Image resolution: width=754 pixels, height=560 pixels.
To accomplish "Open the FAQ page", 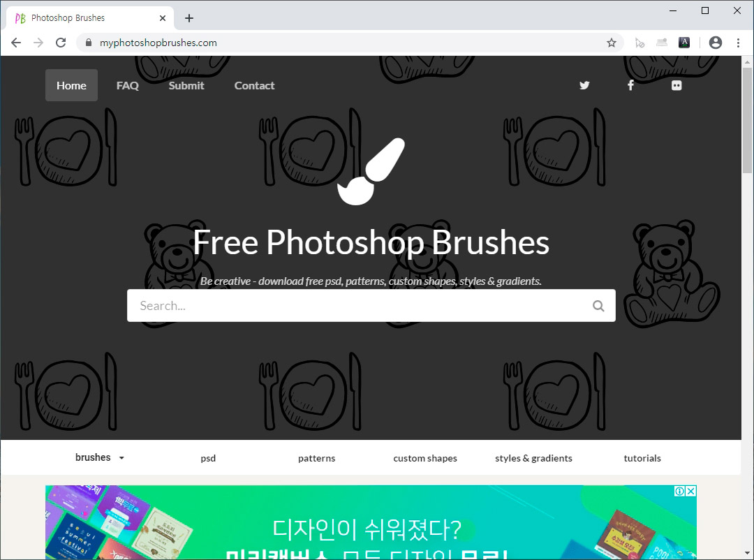I will [x=128, y=86].
